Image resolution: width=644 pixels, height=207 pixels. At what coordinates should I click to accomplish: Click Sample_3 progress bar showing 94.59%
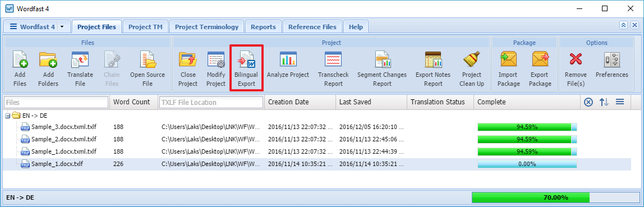(x=527, y=127)
